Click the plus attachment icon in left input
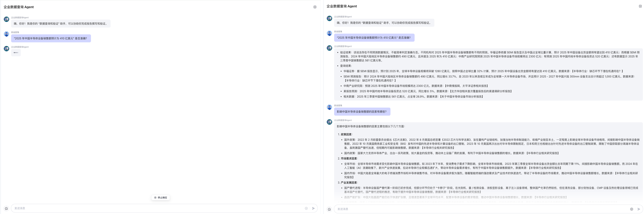Screen dimensions: 644x214 [306, 208]
